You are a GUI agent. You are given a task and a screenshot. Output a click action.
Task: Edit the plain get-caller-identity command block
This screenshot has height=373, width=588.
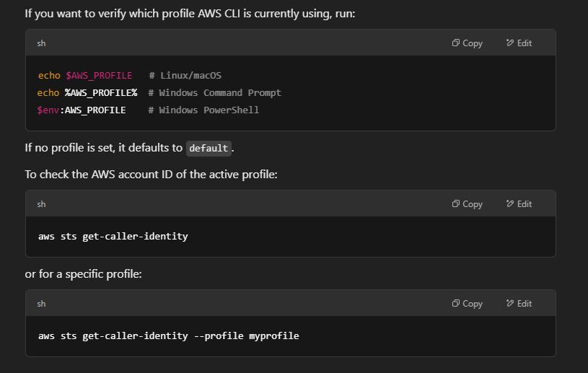click(x=519, y=204)
